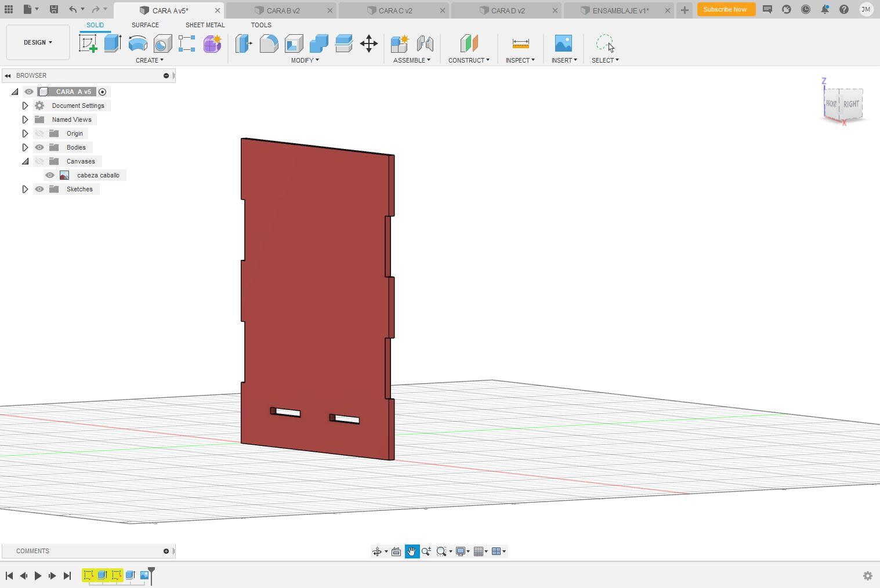Select the Revolve tool
This screenshot has height=588, width=880.
pyautogui.click(x=137, y=43)
